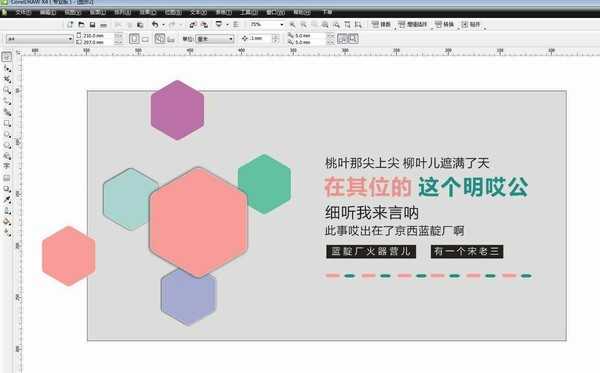Select the black box '蓝靛厂火器营儿'
The image size is (600, 373).
371,251
